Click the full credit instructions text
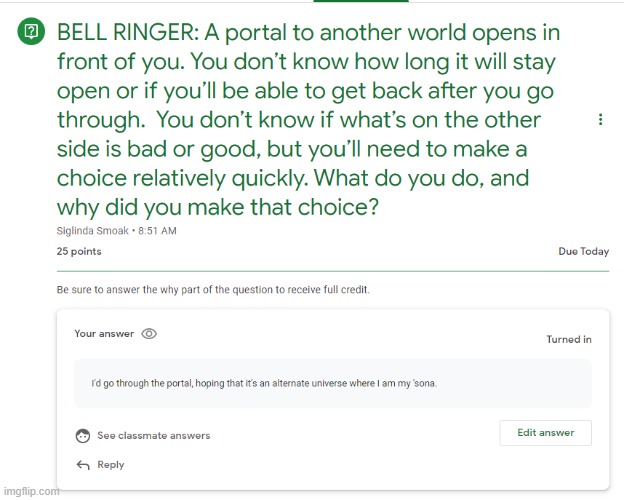The width and height of the screenshot is (624, 500). point(213,290)
